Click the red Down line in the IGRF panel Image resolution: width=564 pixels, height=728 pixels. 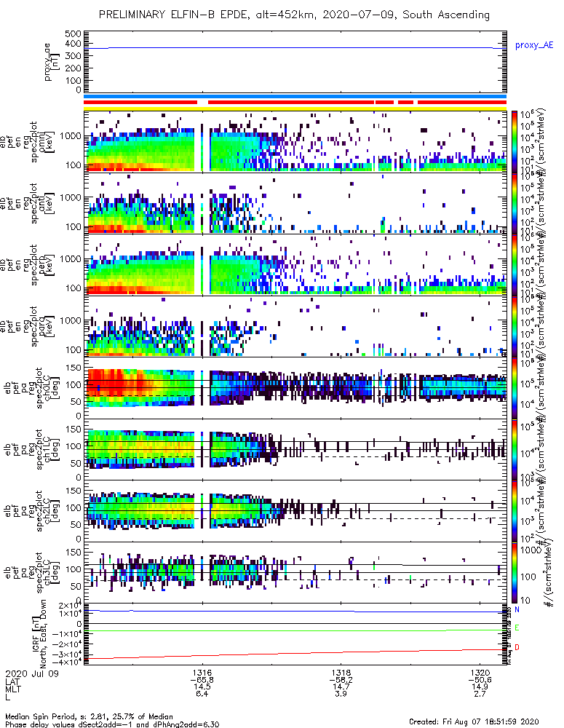(295, 654)
